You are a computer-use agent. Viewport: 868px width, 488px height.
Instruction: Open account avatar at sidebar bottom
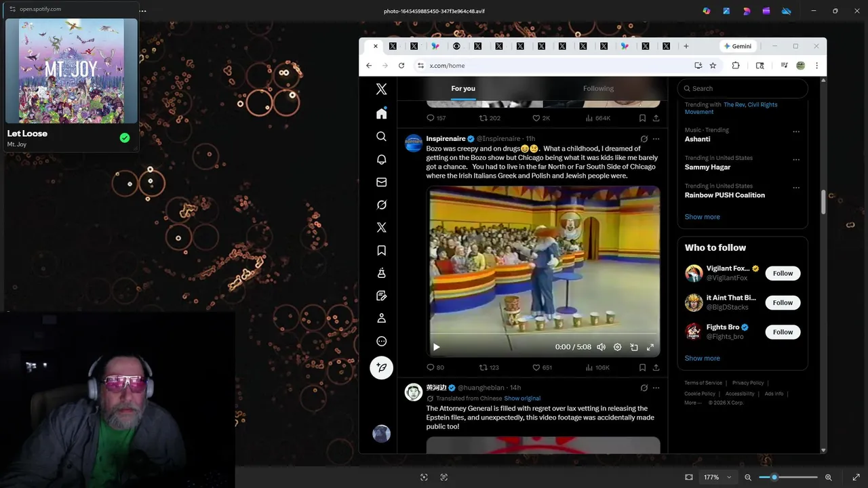point(381,434)
